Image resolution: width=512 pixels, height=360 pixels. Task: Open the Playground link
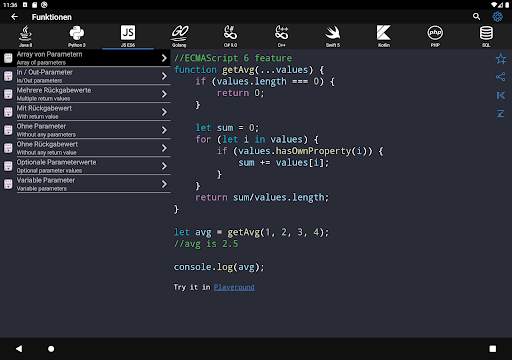pos(234,287)
